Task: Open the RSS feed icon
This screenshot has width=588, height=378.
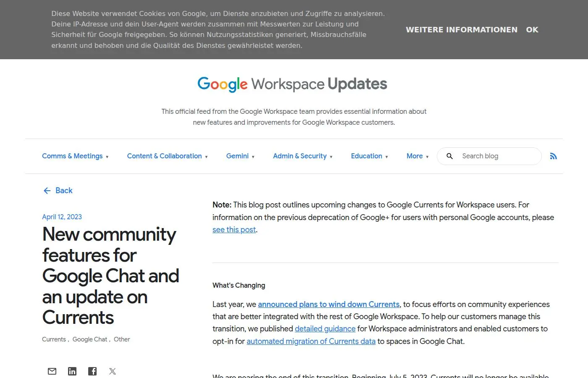Action: (x=554, y=156)
